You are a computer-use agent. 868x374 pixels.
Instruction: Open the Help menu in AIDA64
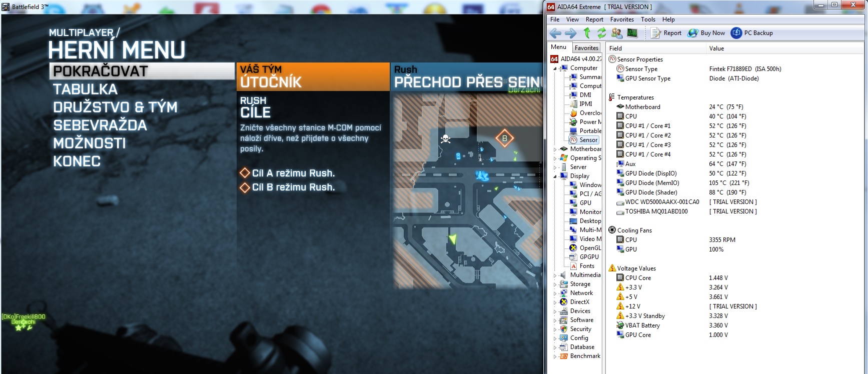[x=668, y=19]
